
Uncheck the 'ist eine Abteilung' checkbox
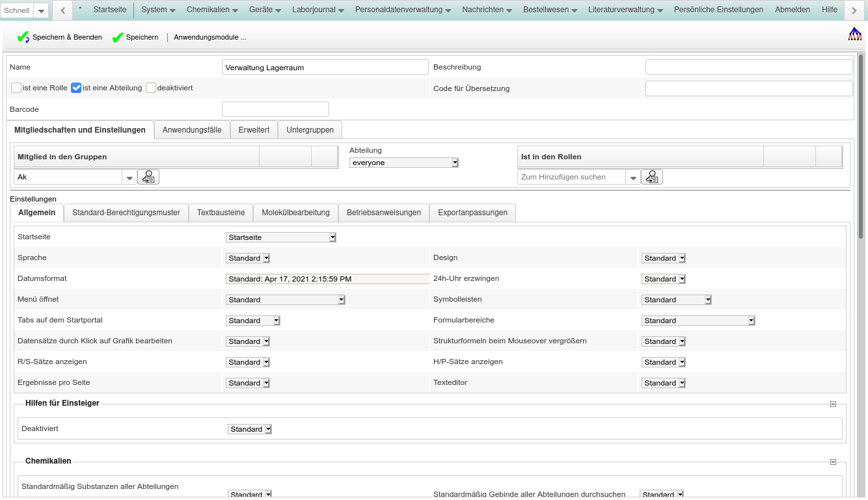[76, 88]
